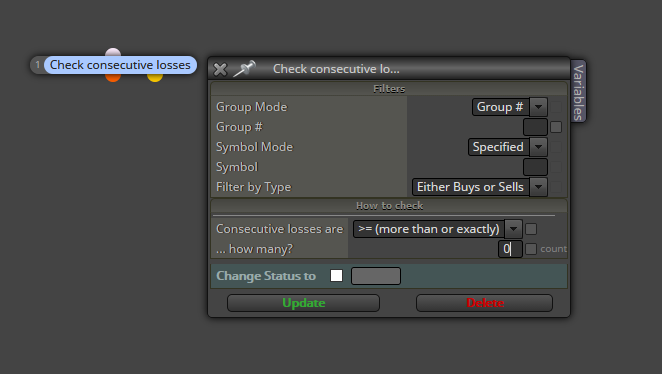Close the Check consecutive losses dialog

[220, 69]
